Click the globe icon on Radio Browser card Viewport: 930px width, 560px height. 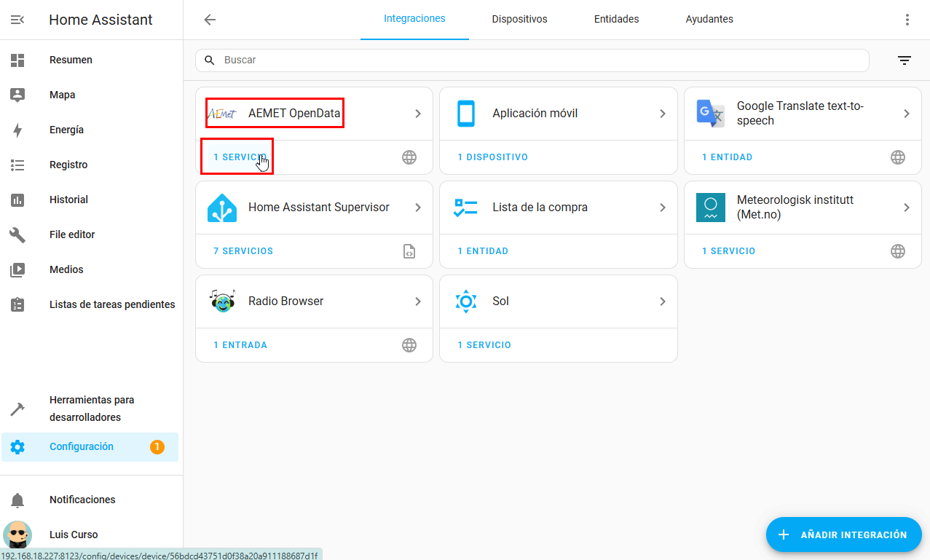pyautogui.click(x=410, y=345)
